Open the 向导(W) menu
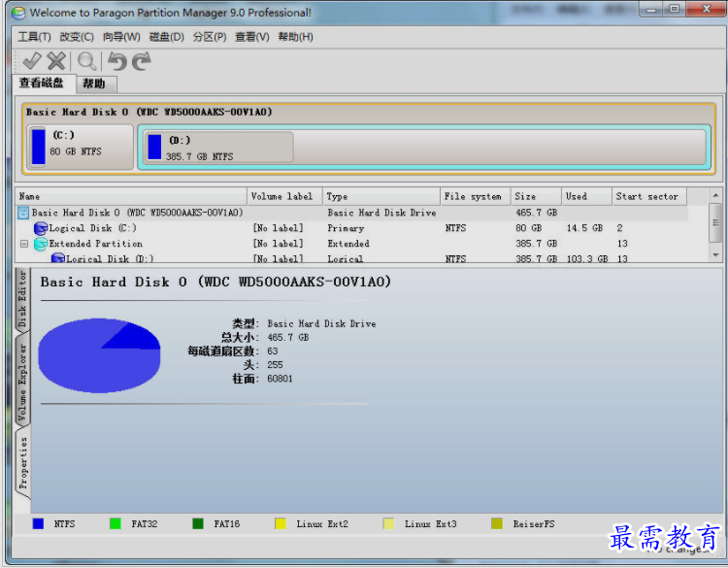The height and width of the screenshot is (568, 728). point(121,37)
